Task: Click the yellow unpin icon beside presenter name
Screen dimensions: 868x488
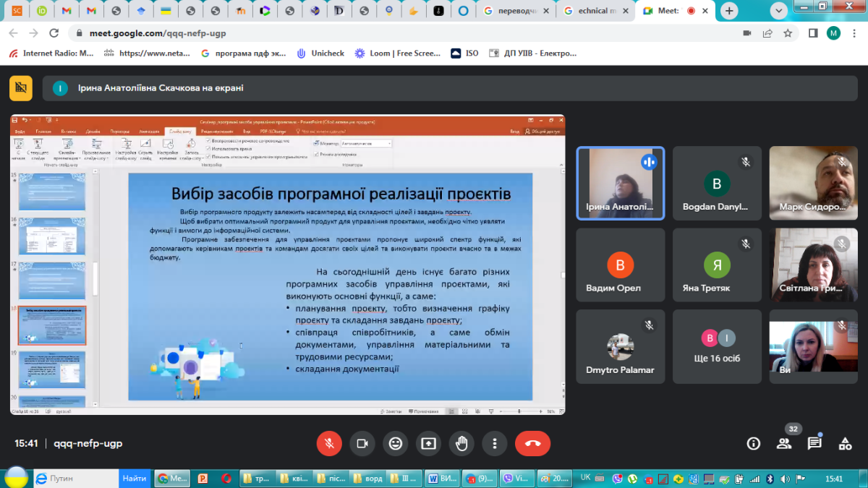Action: tap(21, 88)
